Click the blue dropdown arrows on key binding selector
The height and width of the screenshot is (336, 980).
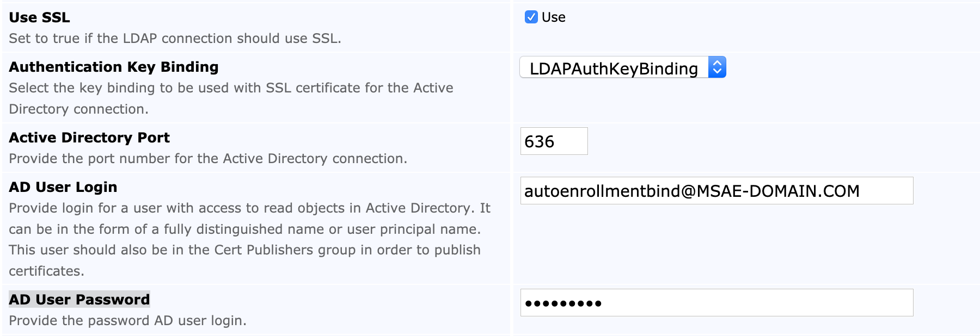tap(717, 67)
